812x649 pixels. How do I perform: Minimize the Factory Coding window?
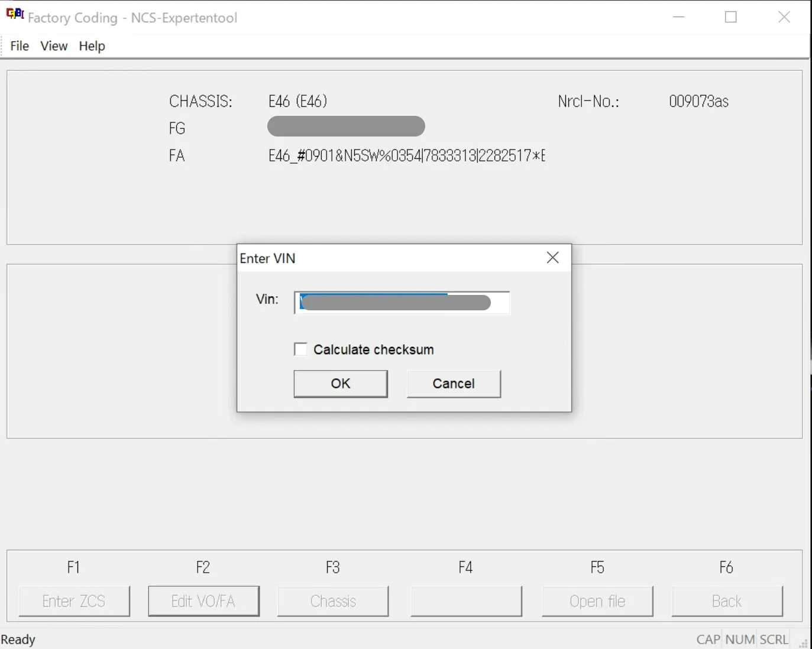point(679,17)
